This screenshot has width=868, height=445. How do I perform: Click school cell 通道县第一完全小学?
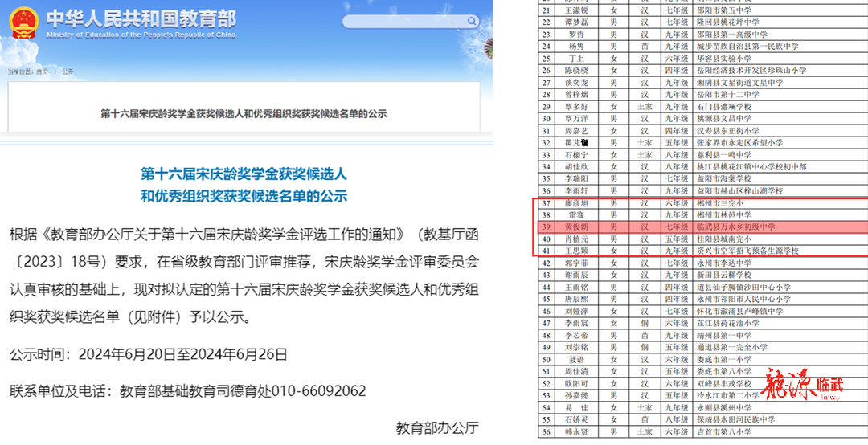[732, 348]
